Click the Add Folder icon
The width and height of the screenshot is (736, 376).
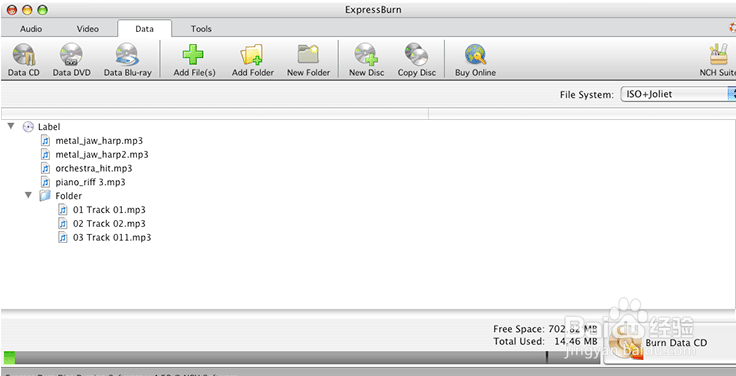click(x=252, y=55)
